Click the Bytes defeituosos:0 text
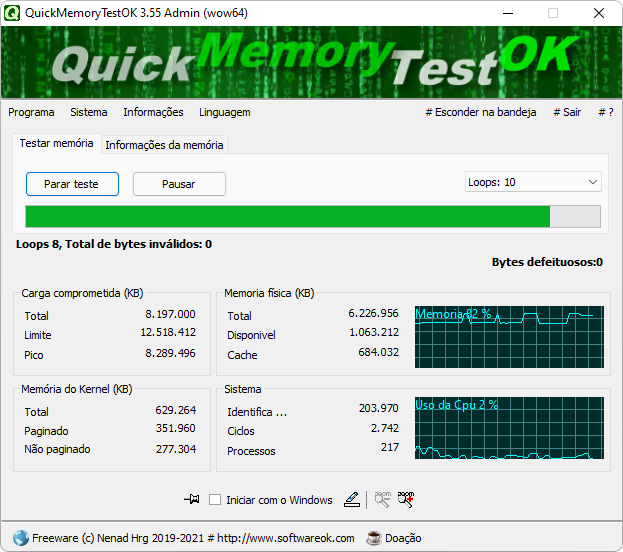The height and width of the screenshot is (552, 623). point(547,262)
